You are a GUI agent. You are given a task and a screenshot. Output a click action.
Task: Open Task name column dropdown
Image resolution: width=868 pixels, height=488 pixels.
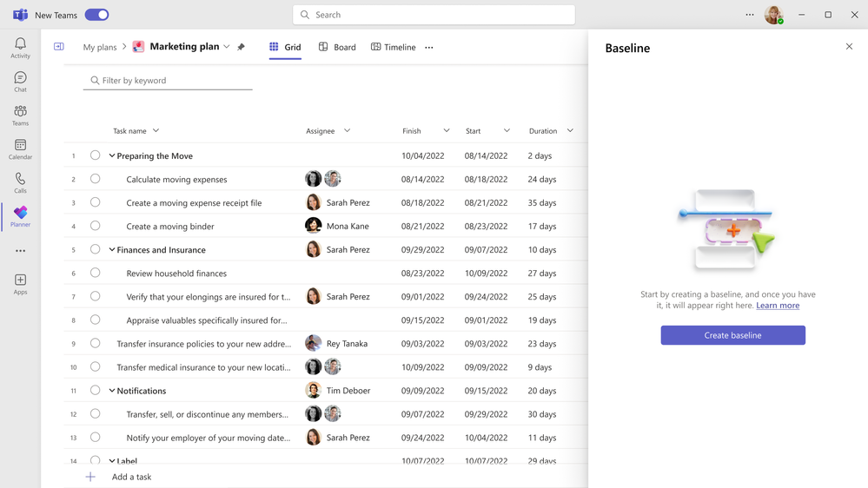(x=156, y=130)
